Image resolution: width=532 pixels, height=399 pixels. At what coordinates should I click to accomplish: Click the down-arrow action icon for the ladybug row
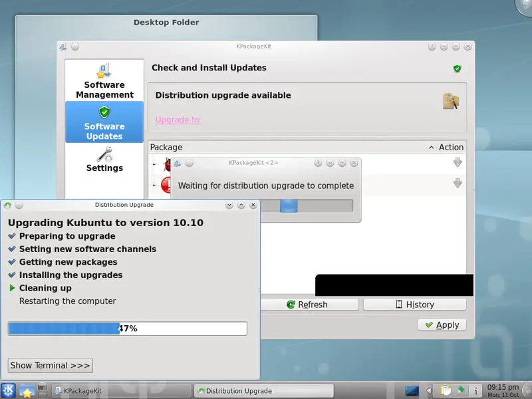point(458,162)
